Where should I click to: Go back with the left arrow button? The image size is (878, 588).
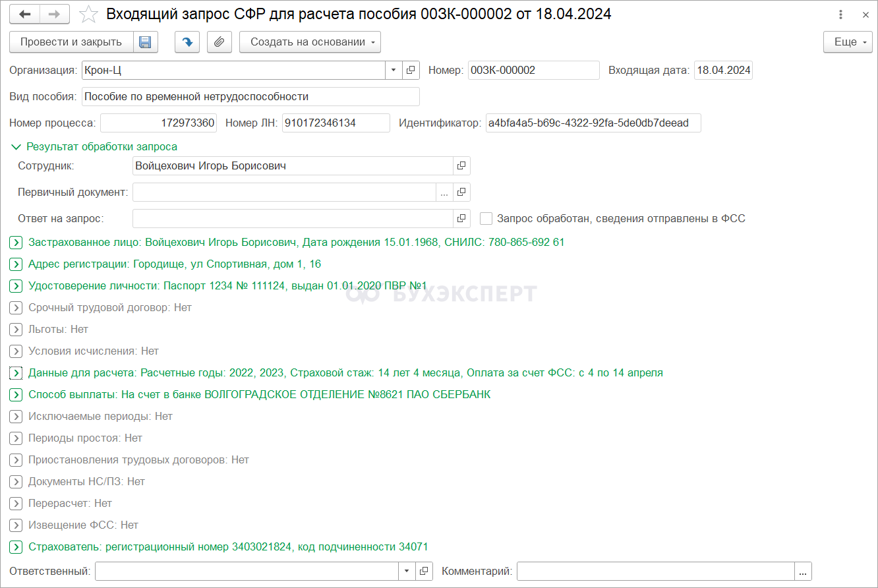point(24,14)
